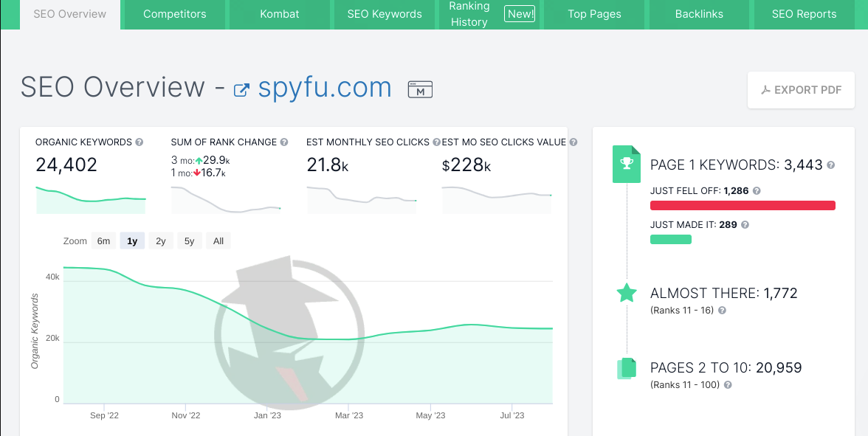This screenshot has height=436, width=868.
Task: Open help icon next to Page 1 Keywords
Action: pos(831,165)
